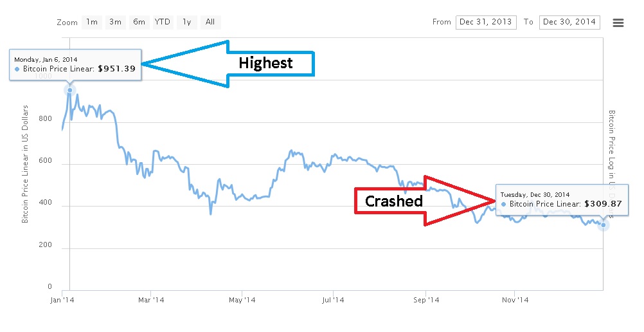The height and width of the screenshot is (332, 644).
Task: Click the Mar '14 axis label
Action: tap(151, 300)
